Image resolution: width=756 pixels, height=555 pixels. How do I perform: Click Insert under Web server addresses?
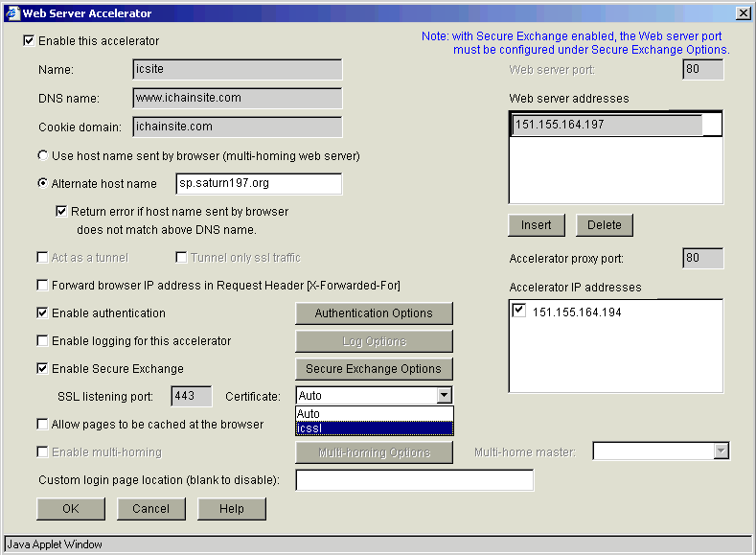pos(537,225)
